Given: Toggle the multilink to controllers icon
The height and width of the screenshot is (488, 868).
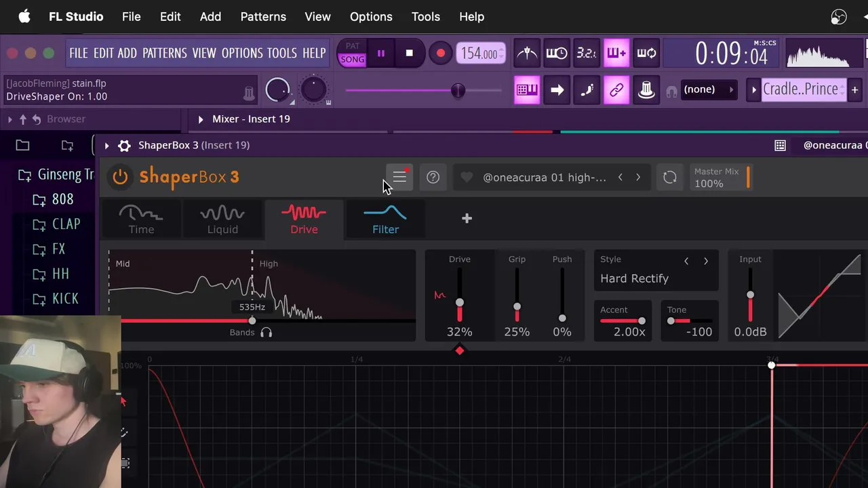Looking at the screenshot, I should [x=616, y=89].
